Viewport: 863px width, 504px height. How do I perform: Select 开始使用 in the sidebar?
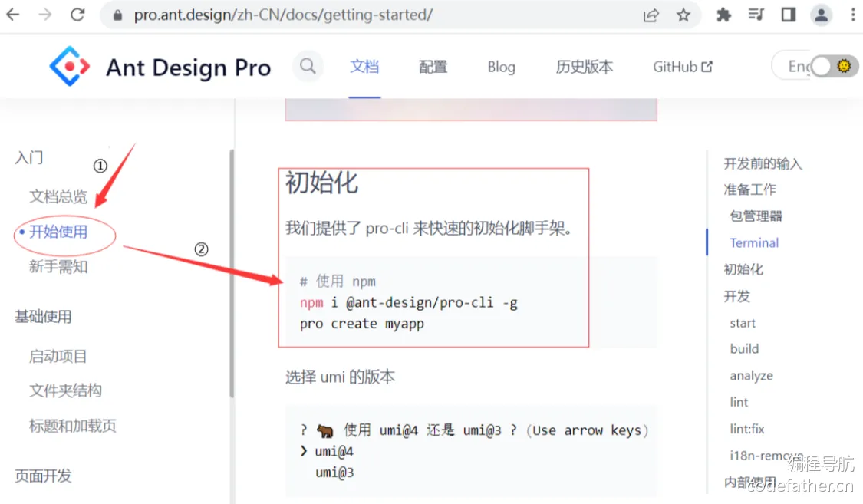[58, 232]
